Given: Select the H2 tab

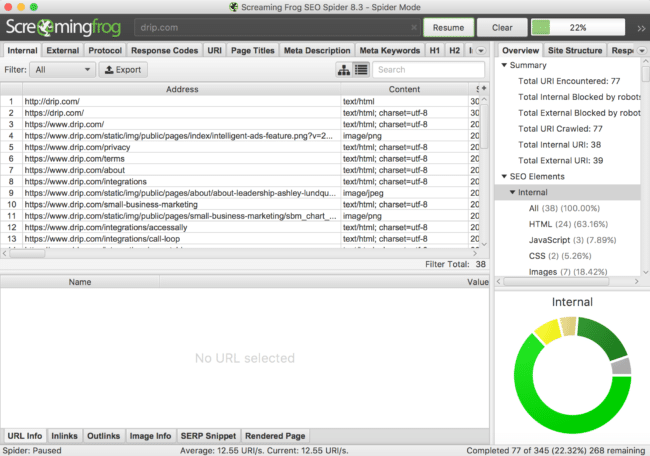Looking at the screenshot, I should [454, 51].
